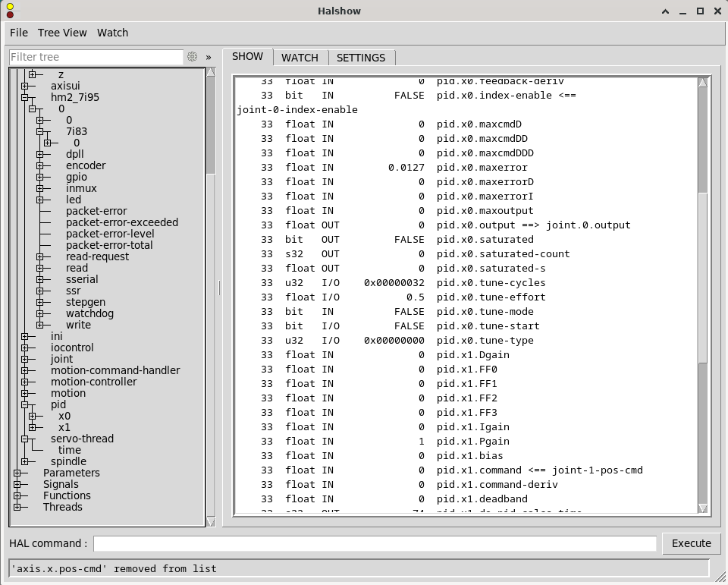Click the double-chevron button beside the filter

click(x=209, y=57)
